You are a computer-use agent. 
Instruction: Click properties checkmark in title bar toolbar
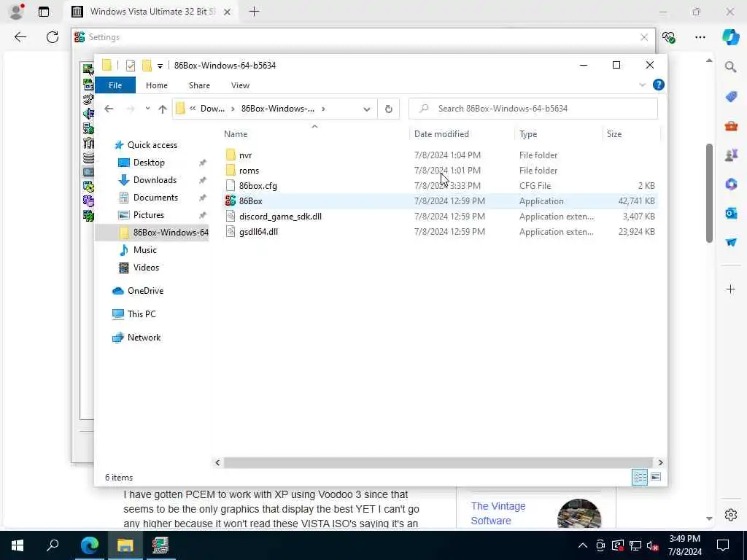point(130,65)
